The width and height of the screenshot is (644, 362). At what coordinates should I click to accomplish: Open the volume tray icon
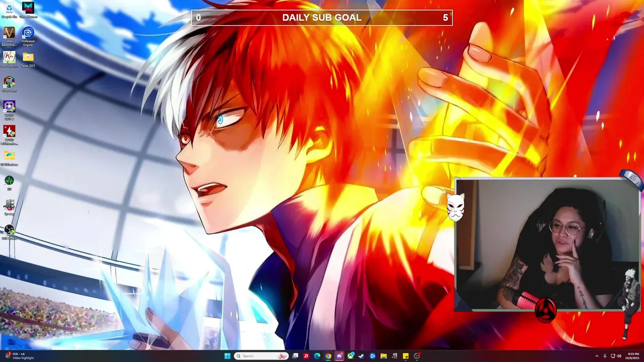pos(619,356)
